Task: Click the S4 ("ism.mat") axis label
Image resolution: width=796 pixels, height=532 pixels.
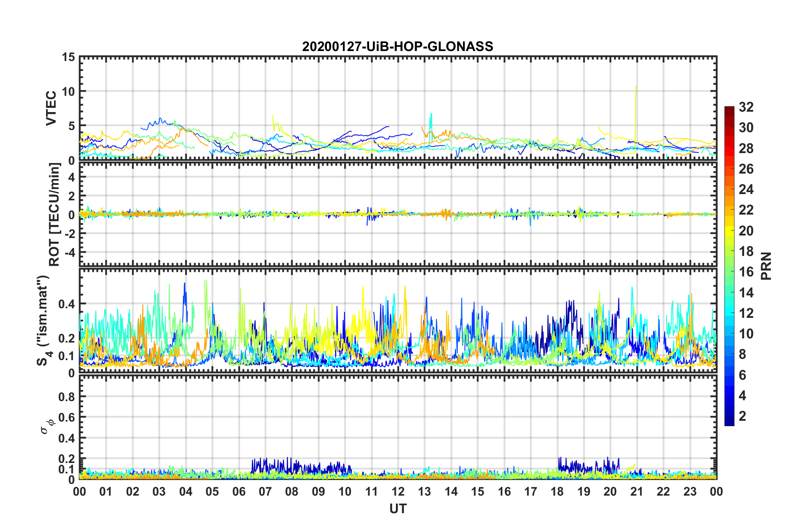Action: [44, 320]
